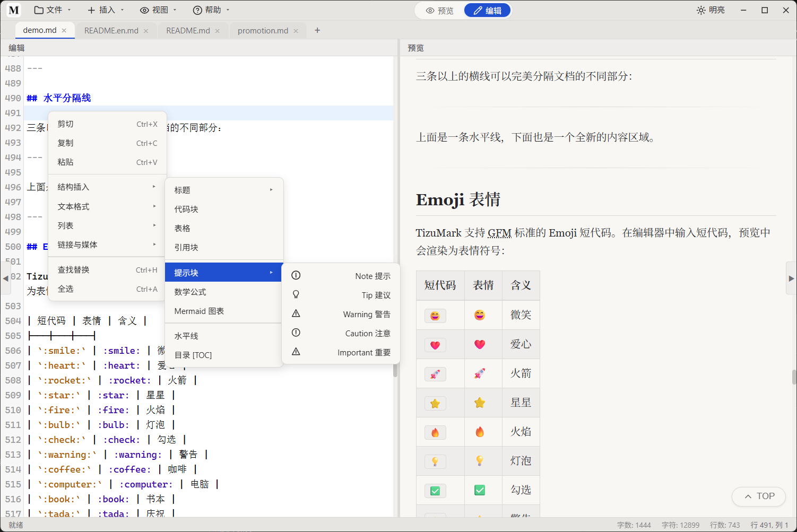797x532 pixels.
Task: Click the rocket shortcode cell
Action: coord(440,373)
